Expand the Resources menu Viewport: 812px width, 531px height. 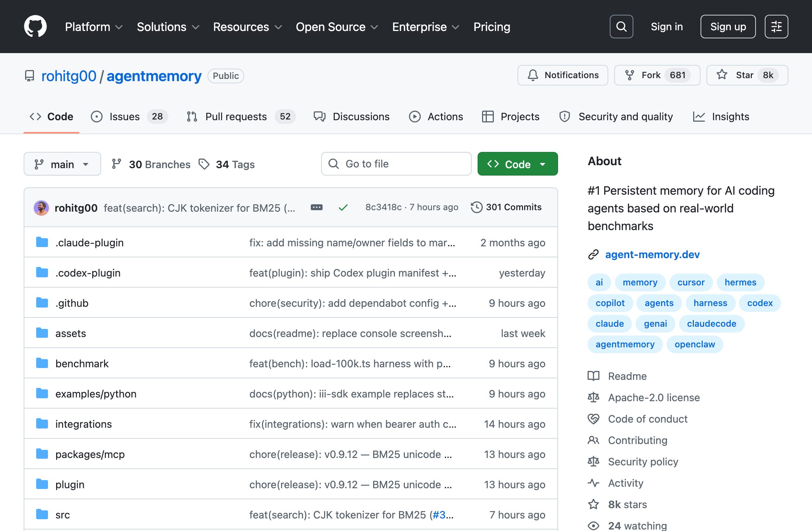tap(247, 27)
